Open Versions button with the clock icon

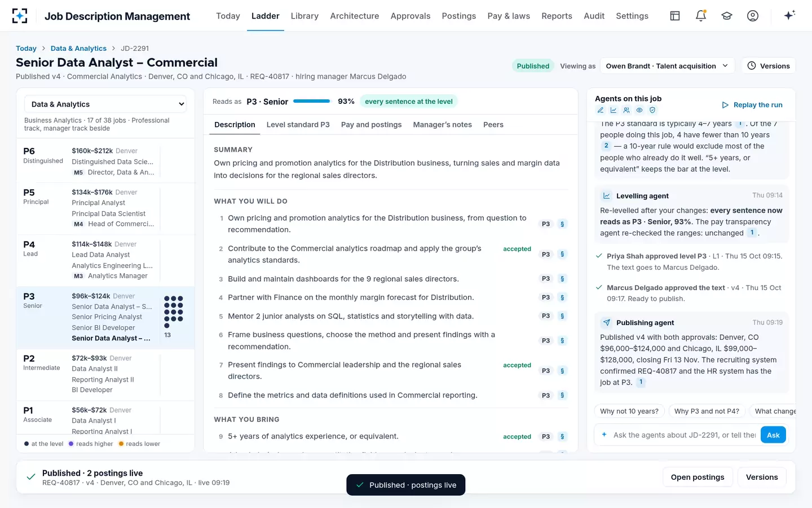pyautogui.click(x=769, y=66)
